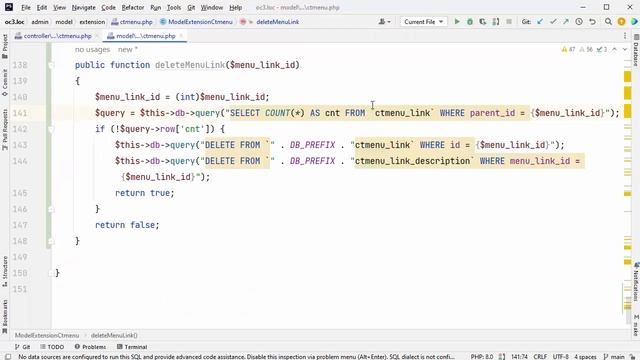640x360 pixels.
Task: Run with coverage icon in toolbar
Action: pyautogui.click(x=483, y=22)
